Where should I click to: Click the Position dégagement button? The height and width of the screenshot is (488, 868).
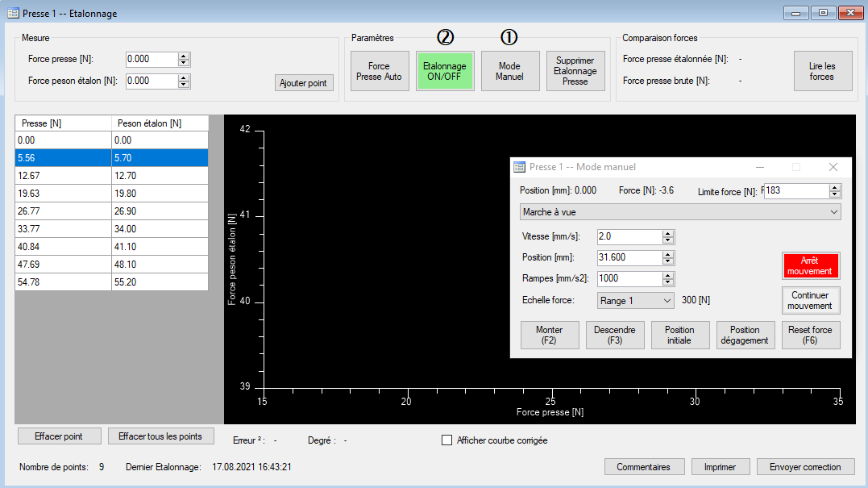pos(745,335)
